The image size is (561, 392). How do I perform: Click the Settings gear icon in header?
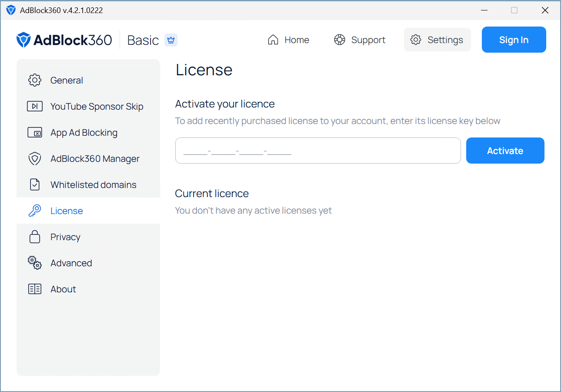(416, 40)
